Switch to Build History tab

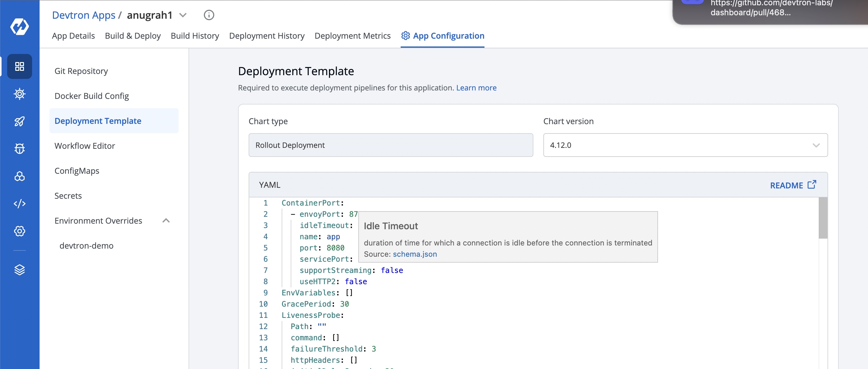click(195, 36)
